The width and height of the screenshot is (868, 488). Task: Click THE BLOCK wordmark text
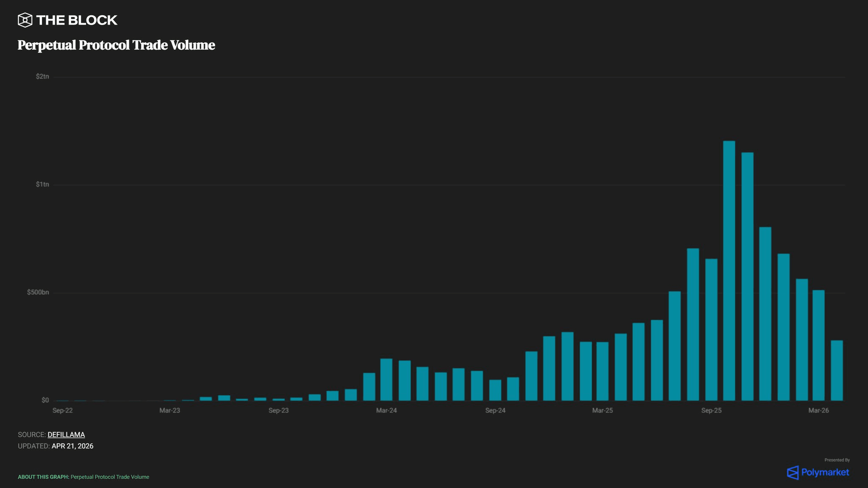[x=77, y=20]
